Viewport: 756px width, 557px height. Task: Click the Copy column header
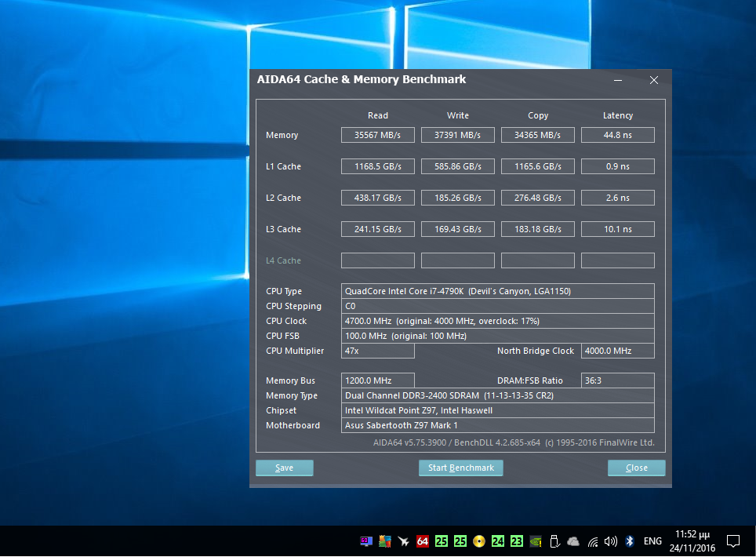(x=538, y=116)
